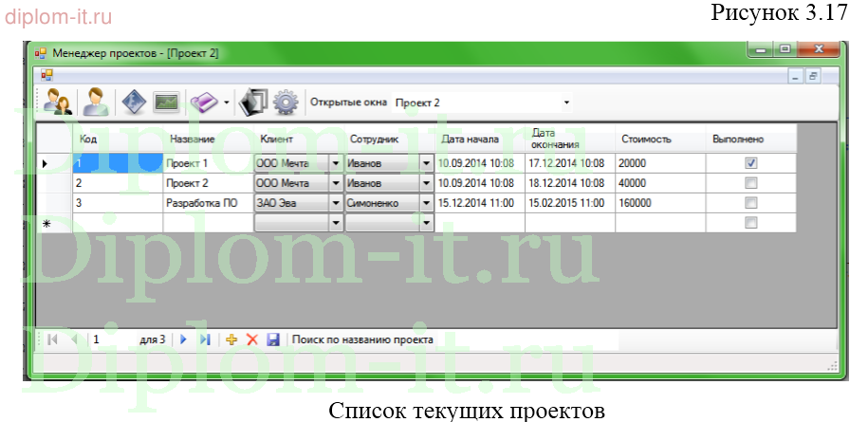868x422 pixels.
Task: Sort by the 'Код' column header
Action: [x=118, y=138]
